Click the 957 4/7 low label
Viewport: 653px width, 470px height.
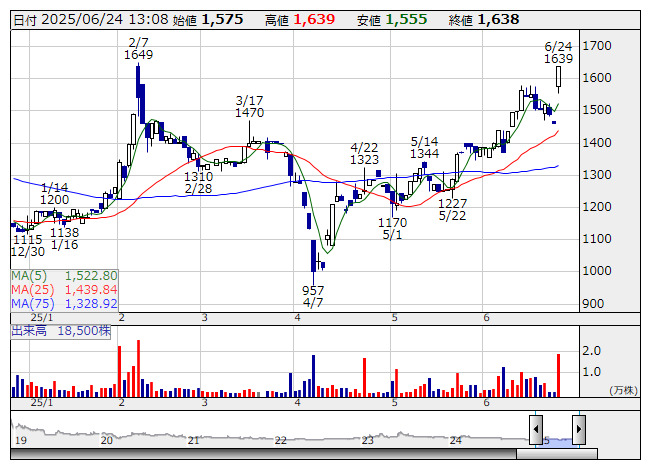point(313,296)
